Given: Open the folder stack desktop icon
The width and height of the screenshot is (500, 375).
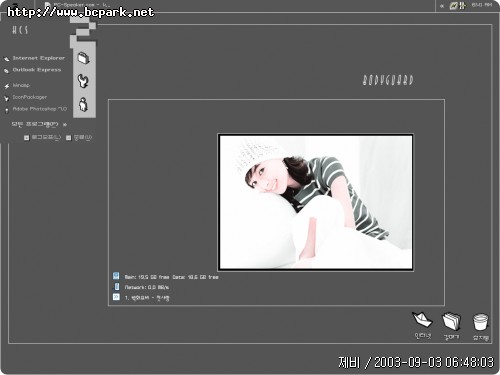Looking at the screenshot, I should coord(451,321).
